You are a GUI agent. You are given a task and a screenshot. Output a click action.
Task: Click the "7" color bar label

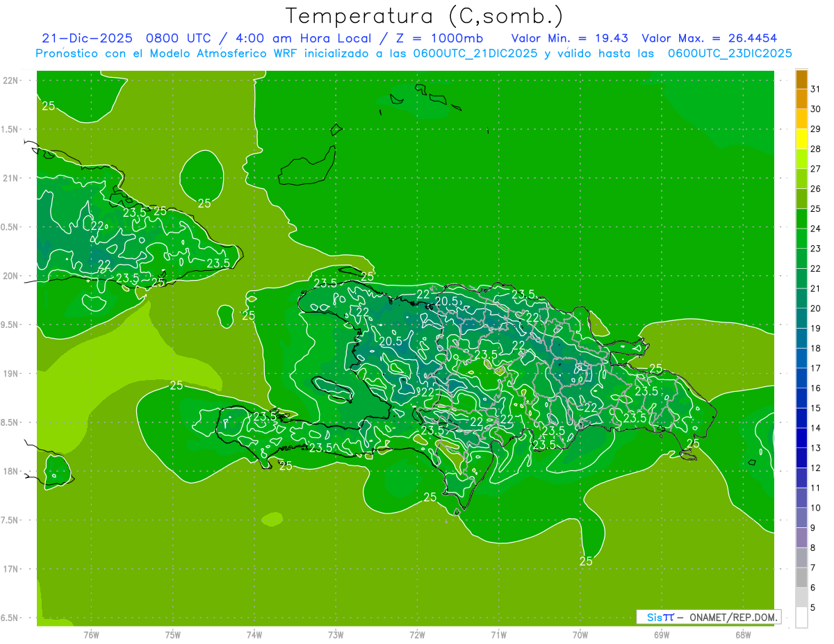point(814,568)
